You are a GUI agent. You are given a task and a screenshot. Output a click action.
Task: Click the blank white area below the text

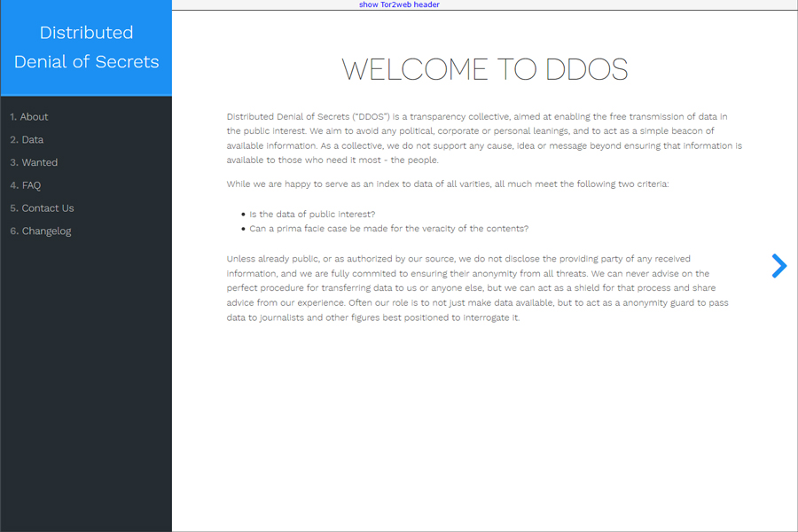click(483, 426)
